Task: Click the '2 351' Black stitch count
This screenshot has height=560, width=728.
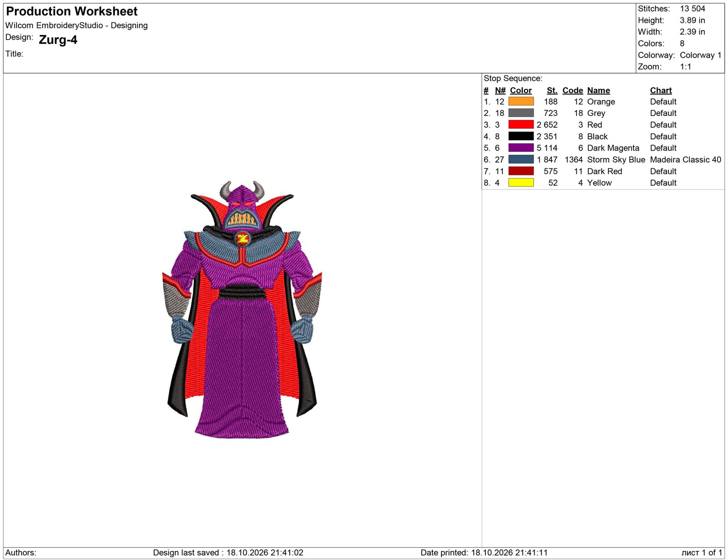Action: click(547, 136)
